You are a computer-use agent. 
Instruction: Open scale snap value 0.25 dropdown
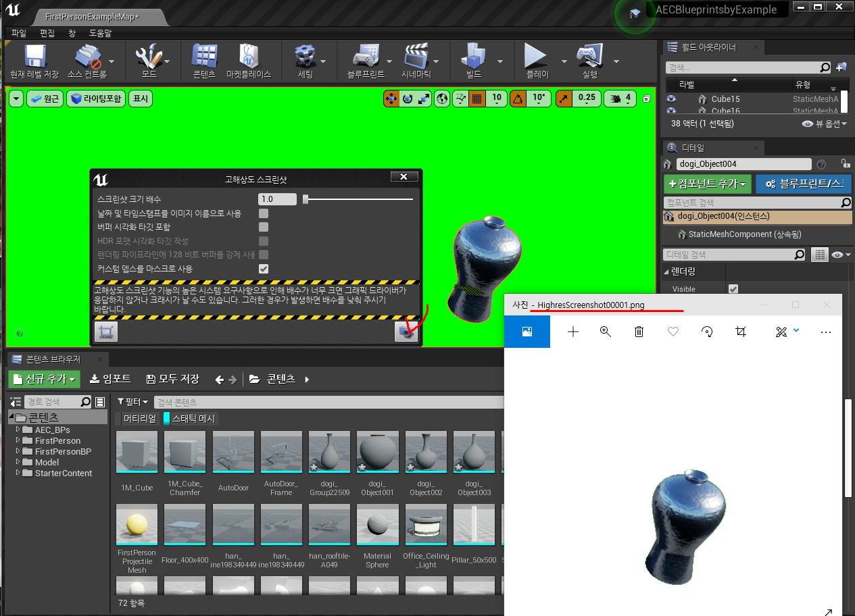click(x=587, y=99)
